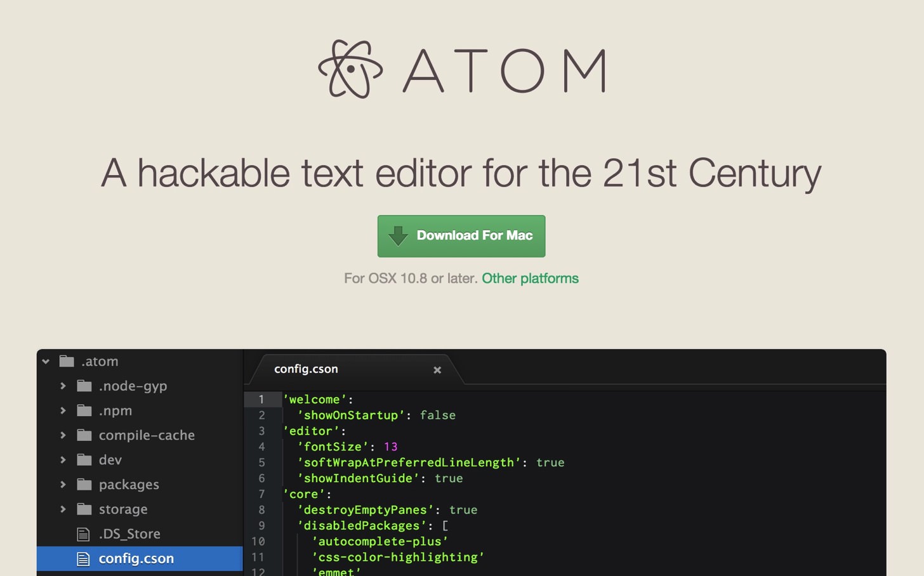Expand the .node-gyp folder chevron
This screenshot has width=924, height=576.
tap(63, 386)
